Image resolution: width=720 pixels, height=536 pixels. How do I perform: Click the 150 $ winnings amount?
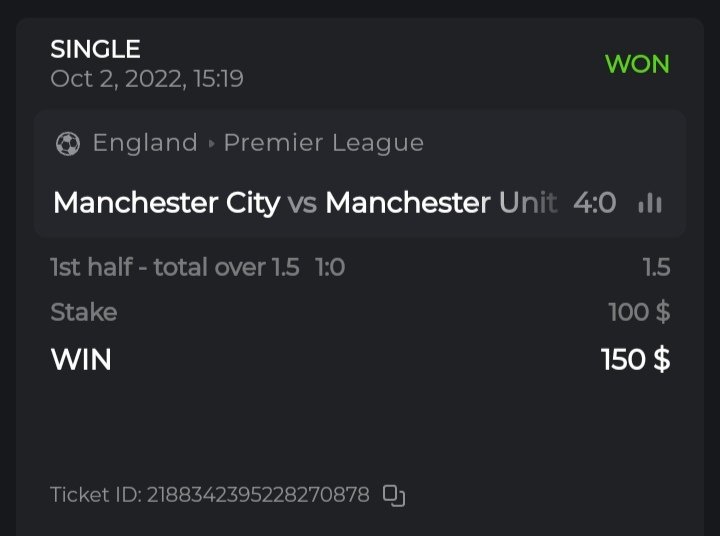point(635,359)
